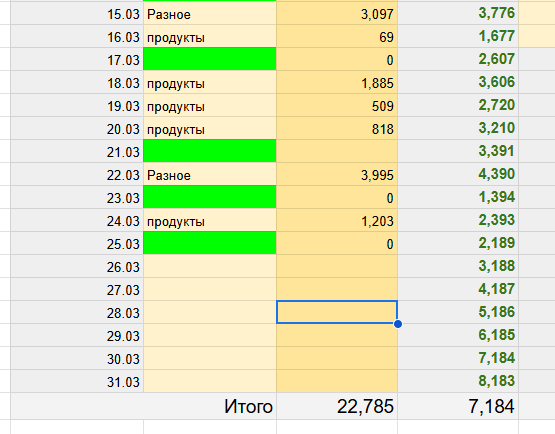Select the zero amount in row 25.03

(337, 244)
